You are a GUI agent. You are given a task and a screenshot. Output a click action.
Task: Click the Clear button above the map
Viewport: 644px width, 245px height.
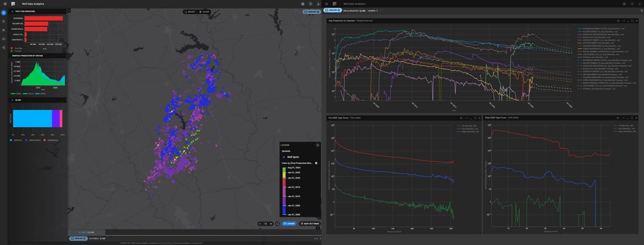click(x=204, y=11)
